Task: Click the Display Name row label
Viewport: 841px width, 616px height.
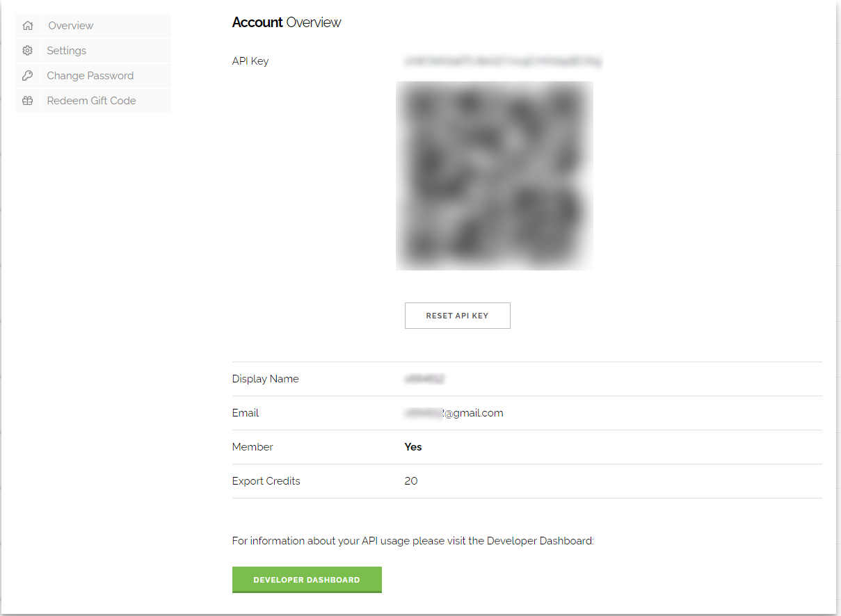Action: click(x=265, y=379)
